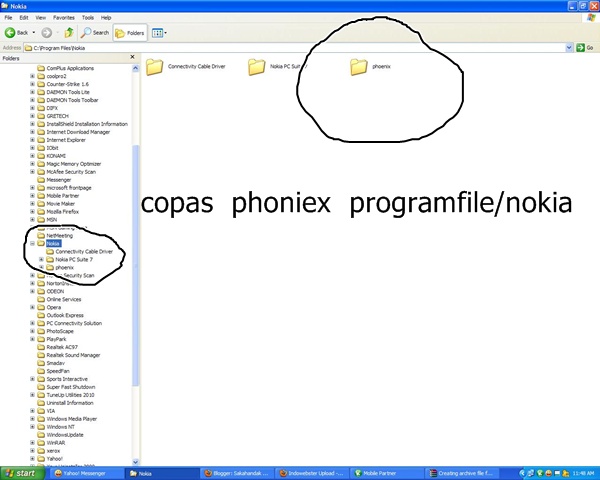This screenshot has height=480, width=600.
Task: Select phoenix subfolder in tree
Action: [64, 268]
